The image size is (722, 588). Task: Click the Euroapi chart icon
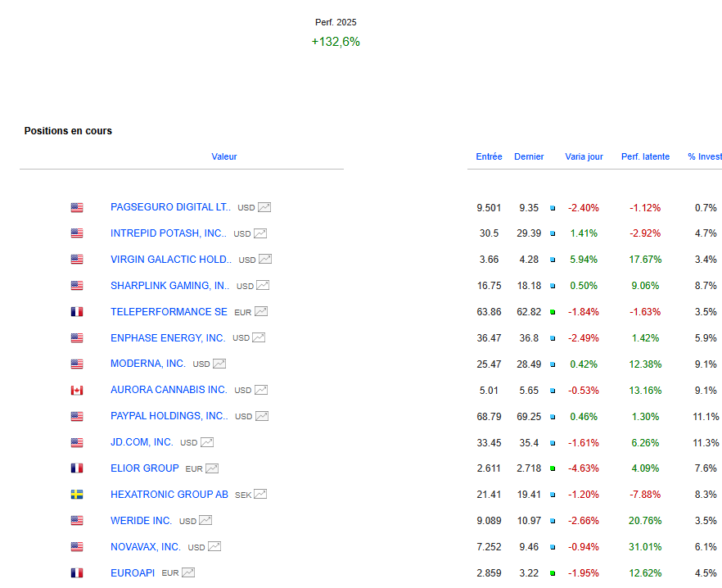(188, 573)
